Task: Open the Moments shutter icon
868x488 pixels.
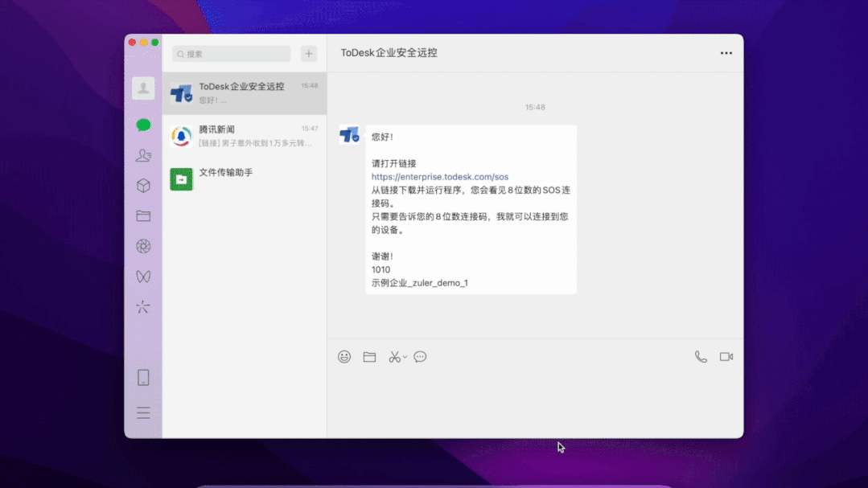Action: pyautogui.click(x=143, y=246)
